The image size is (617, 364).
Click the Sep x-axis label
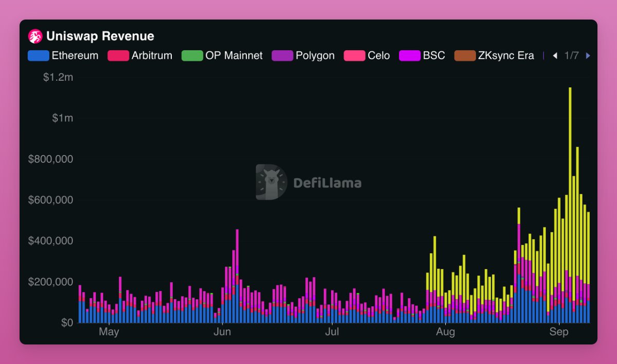coord(559,332)
